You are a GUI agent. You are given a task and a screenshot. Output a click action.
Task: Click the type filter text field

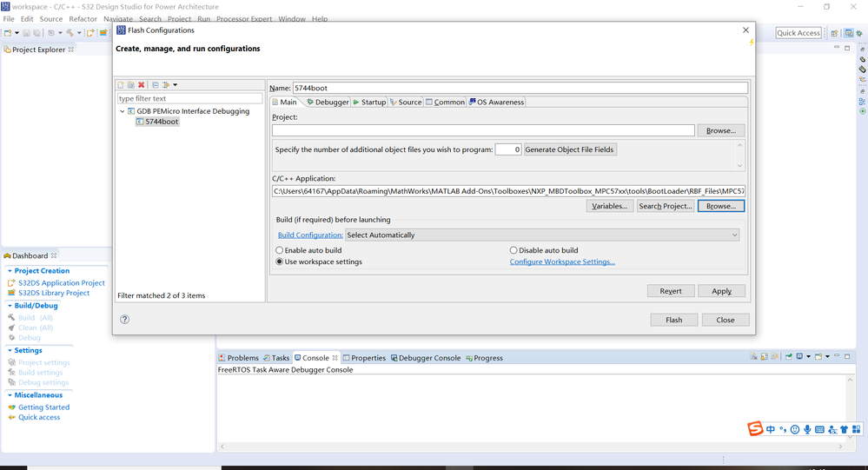190,98
